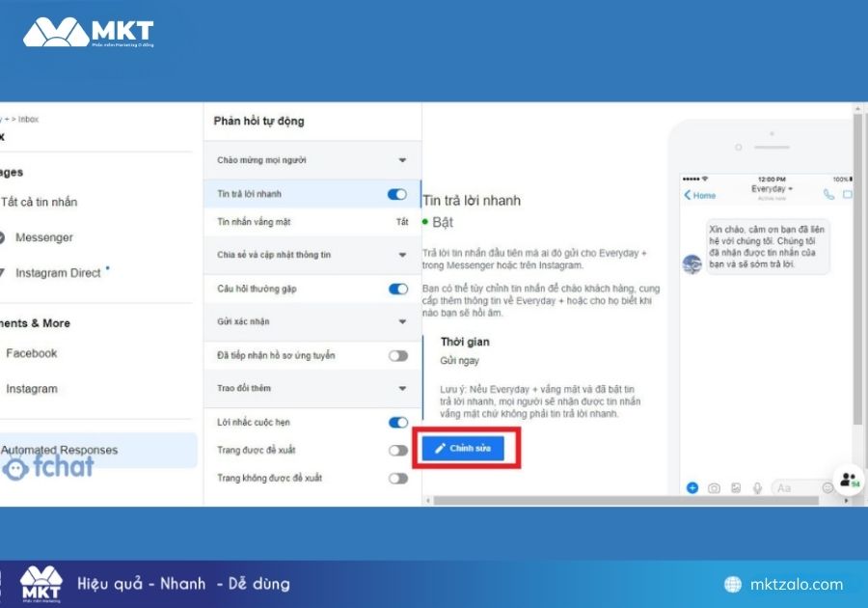Expand the Trao đổi thêm section arrow

coord(402,389)
